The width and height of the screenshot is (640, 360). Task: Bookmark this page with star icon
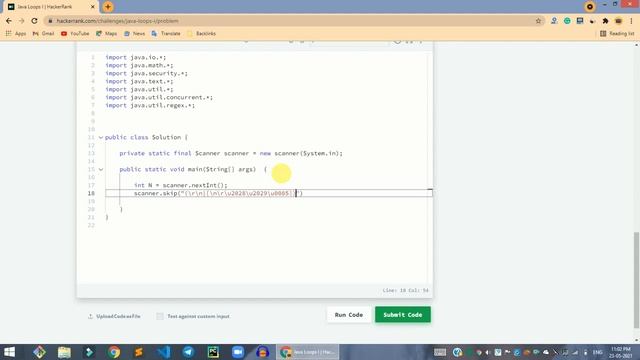(x=538, y=21)
